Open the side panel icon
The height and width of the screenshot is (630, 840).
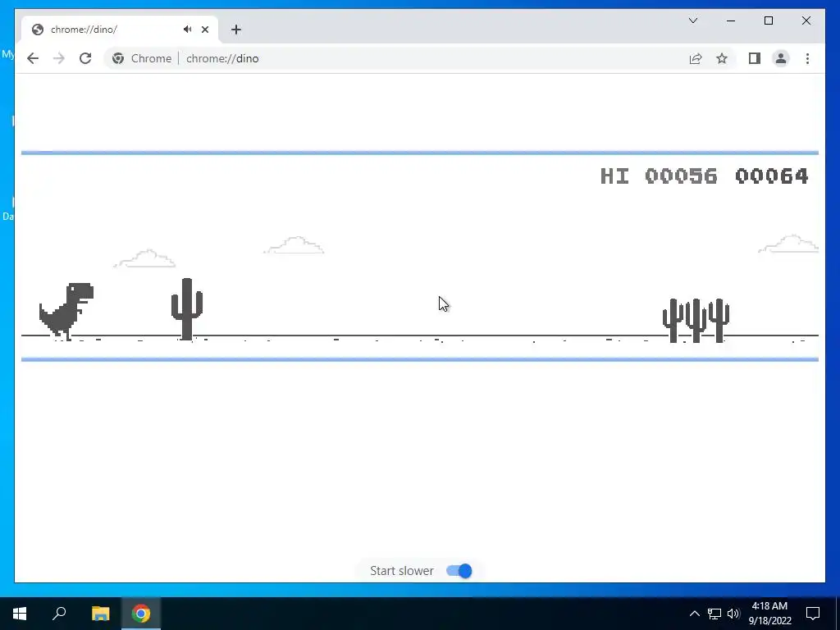click(755, 58)
